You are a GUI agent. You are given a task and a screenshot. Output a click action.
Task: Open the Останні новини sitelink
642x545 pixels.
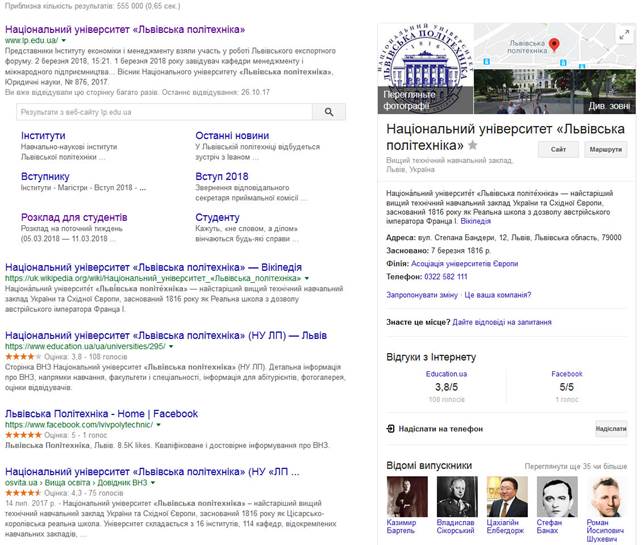[x=232, y=136]
